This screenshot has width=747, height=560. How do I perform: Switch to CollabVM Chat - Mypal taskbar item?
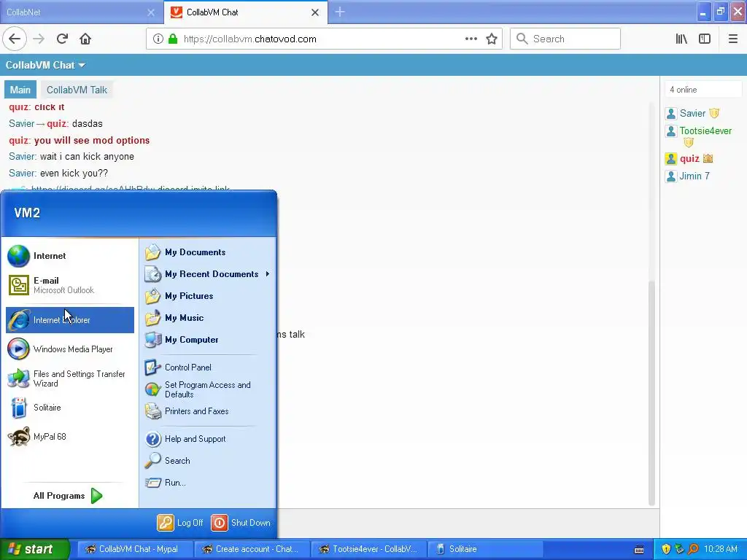pyautogui.click(x=134, y=549)
